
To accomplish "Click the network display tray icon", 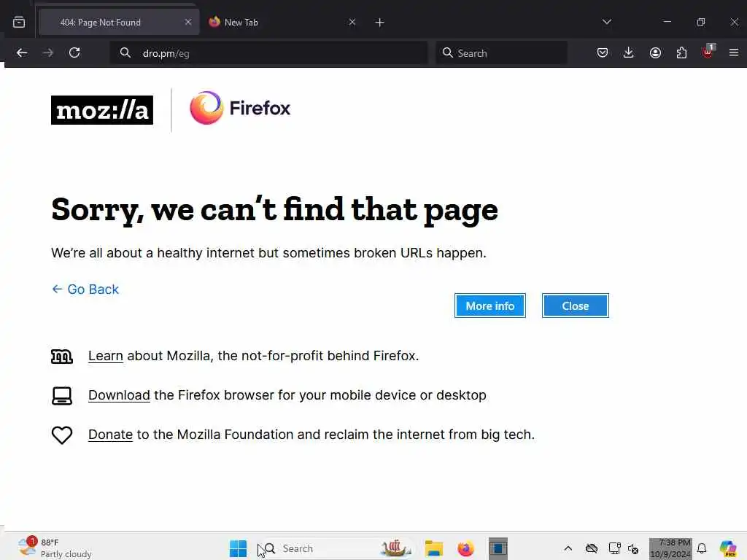I will click(614, 548).
